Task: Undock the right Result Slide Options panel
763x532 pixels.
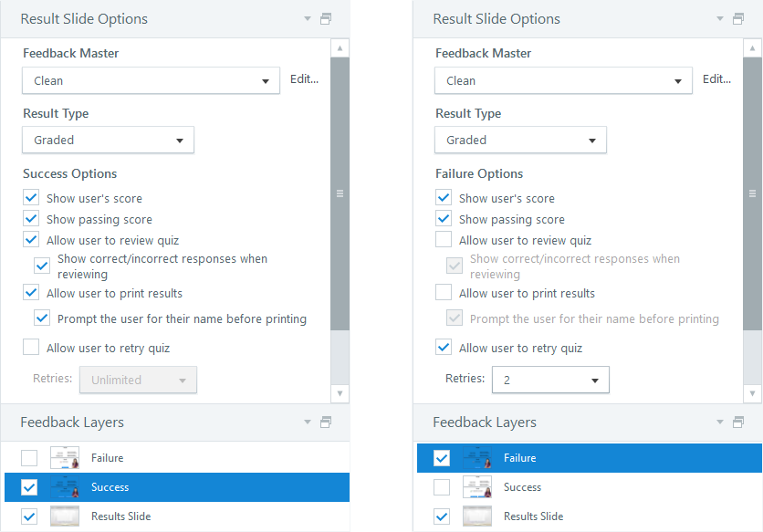Action: click(x=738, y=19)
